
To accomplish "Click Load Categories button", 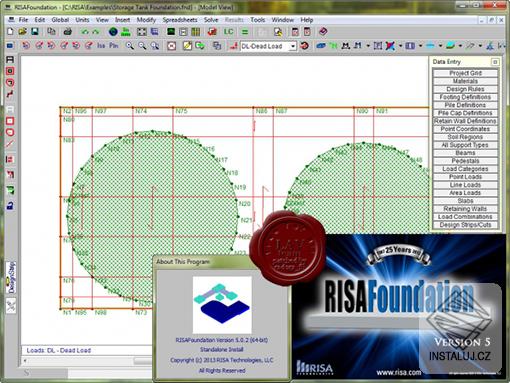I will (x=465, y=169).
